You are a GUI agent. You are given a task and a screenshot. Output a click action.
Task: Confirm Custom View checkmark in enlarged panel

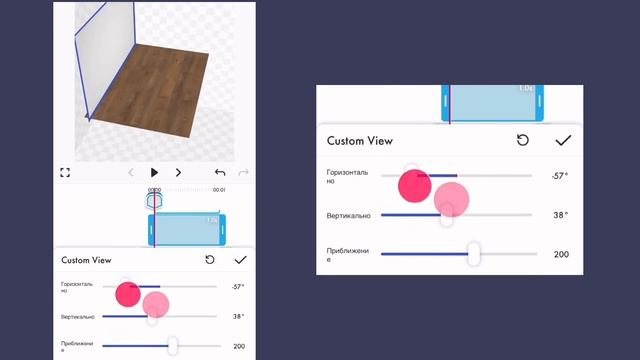click(563, 140)
